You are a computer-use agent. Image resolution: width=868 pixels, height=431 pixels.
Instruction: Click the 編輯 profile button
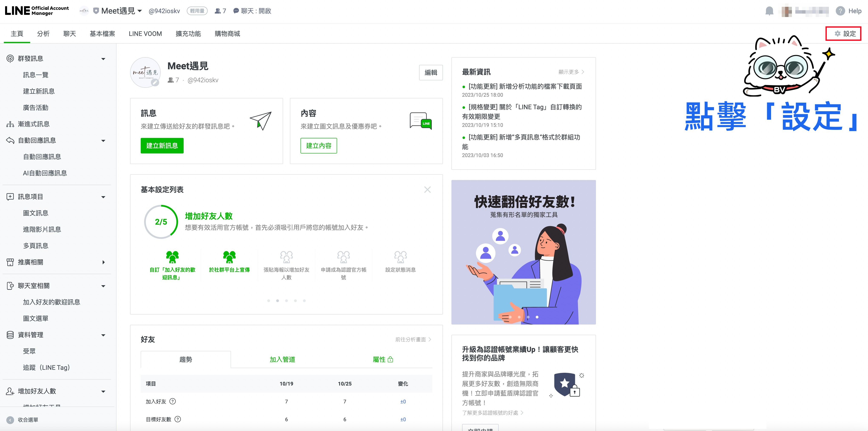431,72
